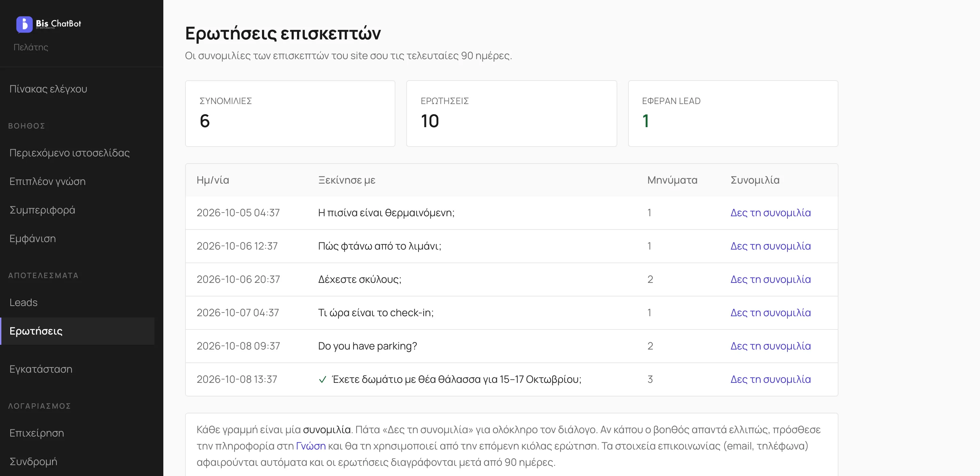Click question 'Τι ώρα είναι το check-in;'
The height and width of the screenshot is (476, 980).
[376, 312]
